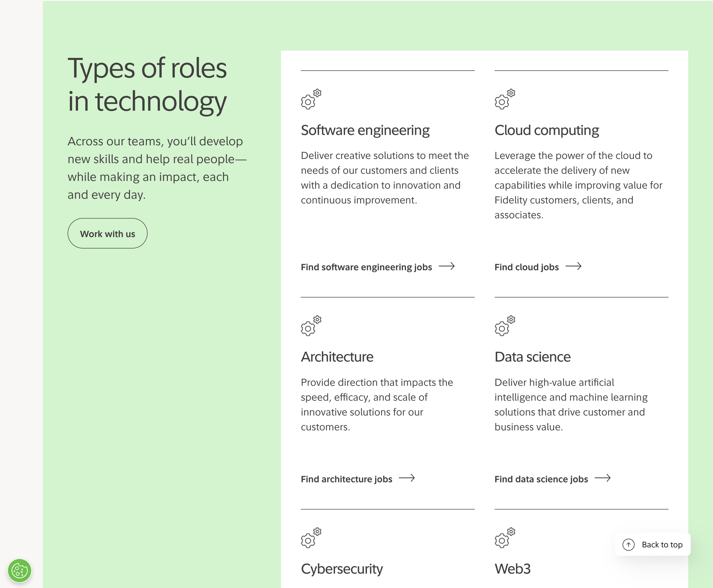
Task: Click the Work with us button
Action: [108, 233]
